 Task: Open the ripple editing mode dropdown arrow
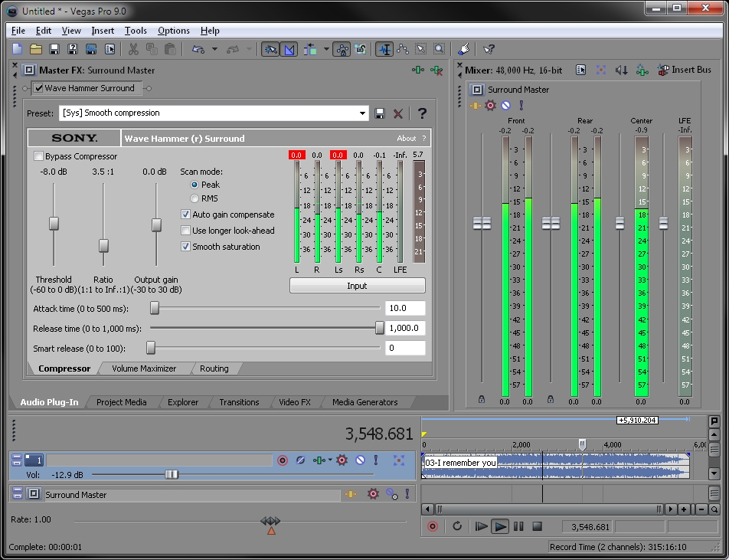(326, 49)
